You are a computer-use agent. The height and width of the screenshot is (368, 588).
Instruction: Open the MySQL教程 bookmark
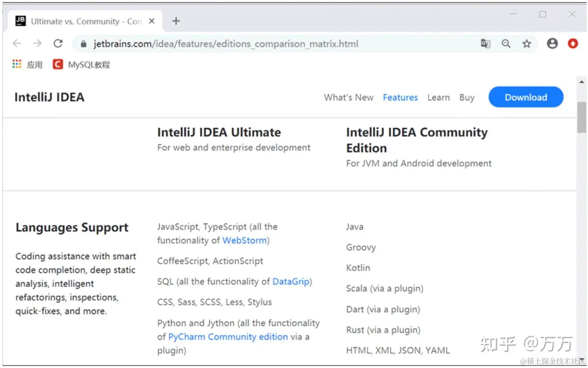point(81,65)
